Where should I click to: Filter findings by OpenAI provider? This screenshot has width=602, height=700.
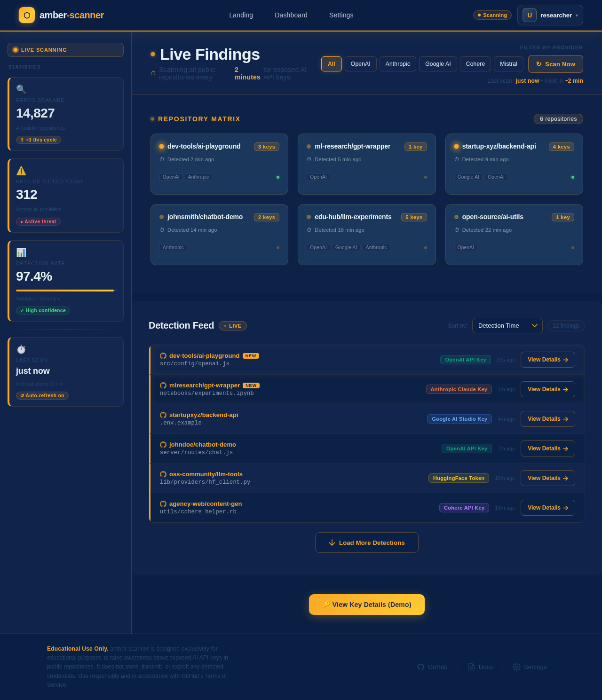(361, 64)
